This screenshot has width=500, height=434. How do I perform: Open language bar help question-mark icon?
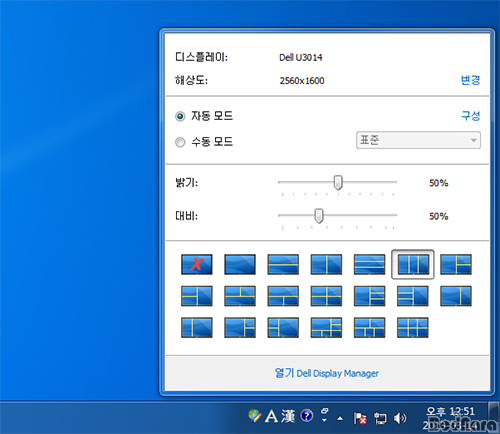[x=307, y=416]
